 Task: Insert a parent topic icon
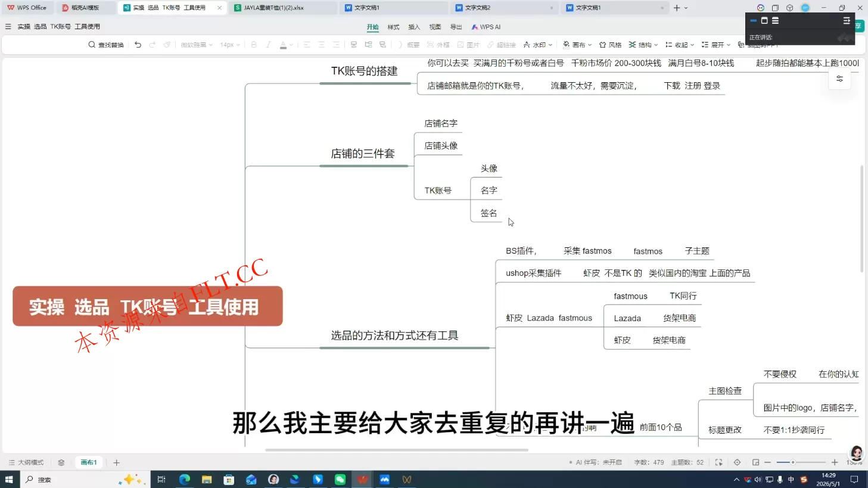click(382, 45)
